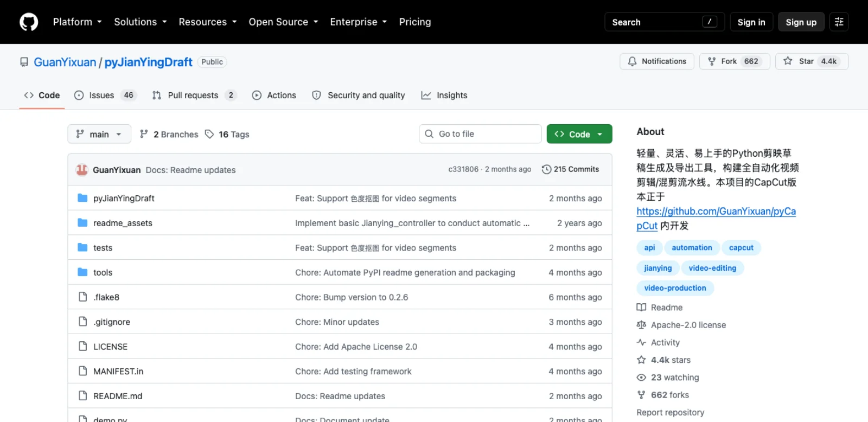
Task: Select the README.md file icon
Action: 83,395
